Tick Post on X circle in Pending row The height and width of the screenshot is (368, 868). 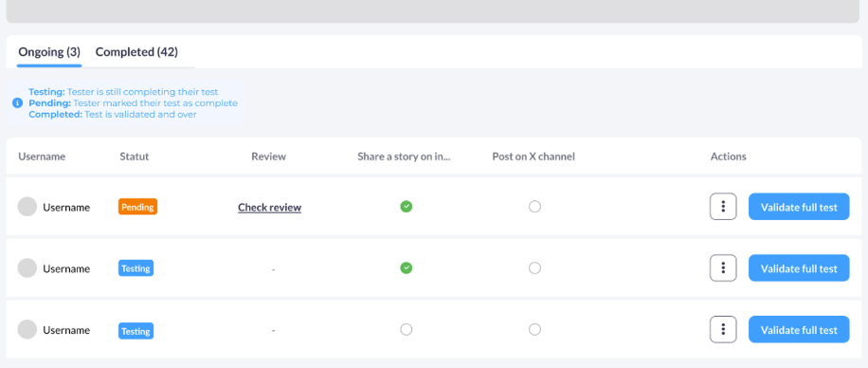tap(534, 207)
